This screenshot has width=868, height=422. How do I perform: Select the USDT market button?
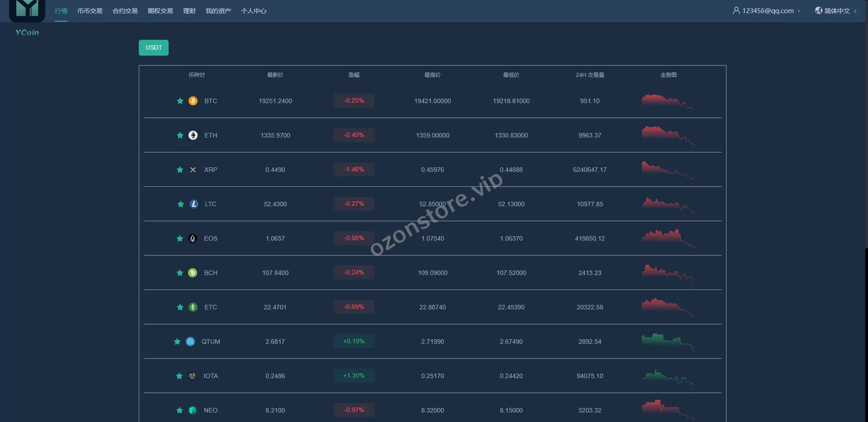(x=154, y=47)
